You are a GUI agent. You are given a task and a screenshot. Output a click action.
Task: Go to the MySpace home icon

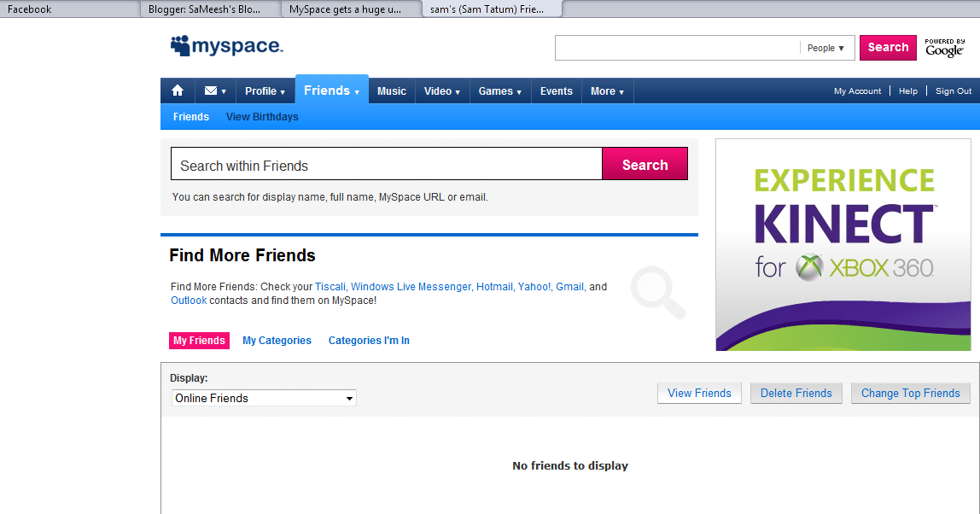tap(178, 91)
